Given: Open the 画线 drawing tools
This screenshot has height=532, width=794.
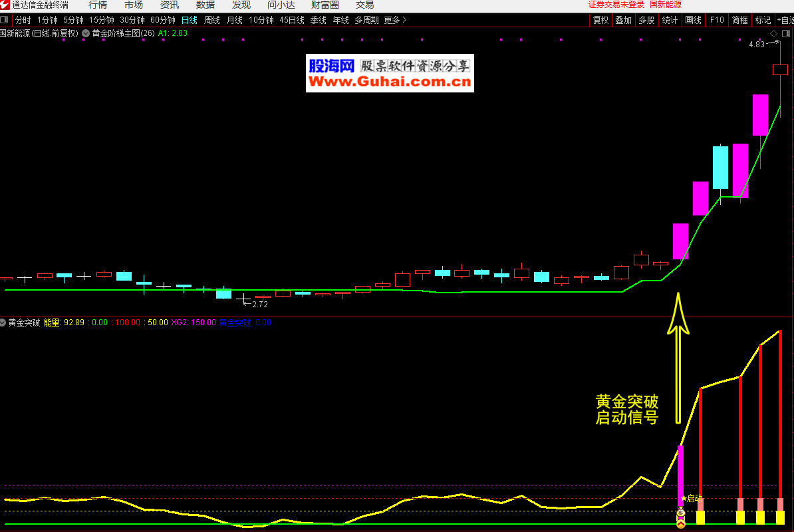Looking at the screenshot, I should tap(693, 20).
